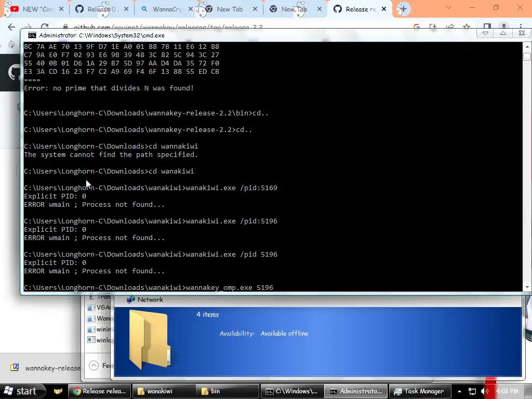
Task: Click the cmd scrollbar up arrow
Action: (527, 46)
